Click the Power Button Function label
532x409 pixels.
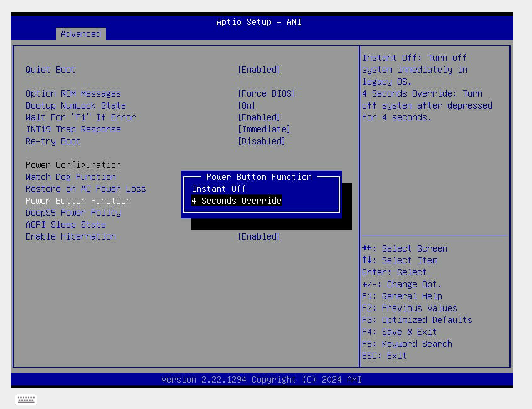click(78, 201)
